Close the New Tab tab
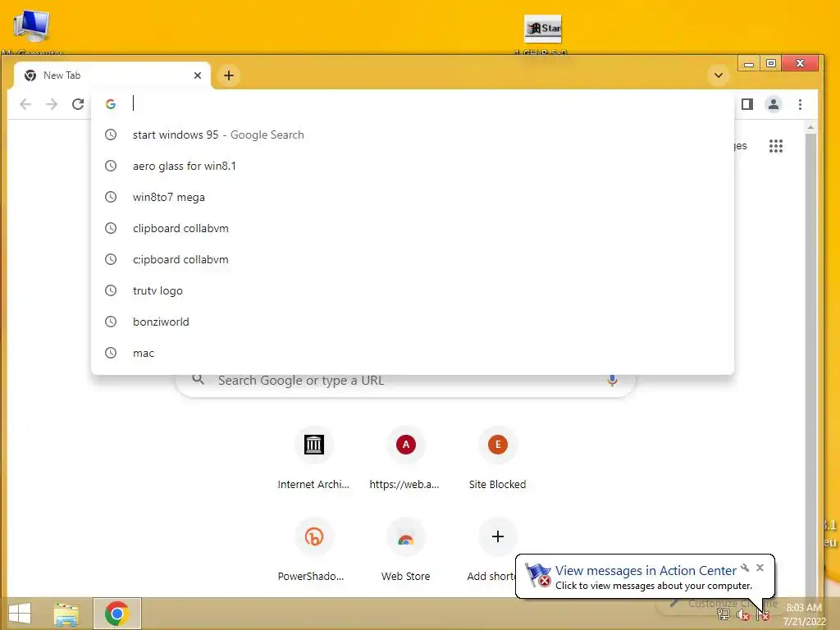Viewport: 840px width, 630px height. pyautogui.click(x=198, y=75)
